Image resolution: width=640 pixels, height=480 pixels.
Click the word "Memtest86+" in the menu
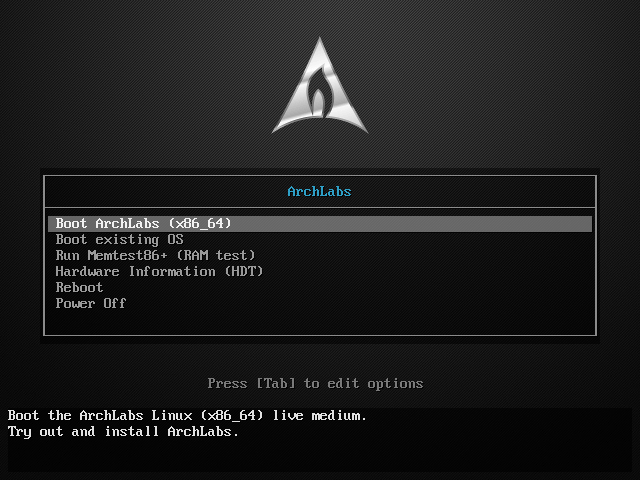point(127,256)
